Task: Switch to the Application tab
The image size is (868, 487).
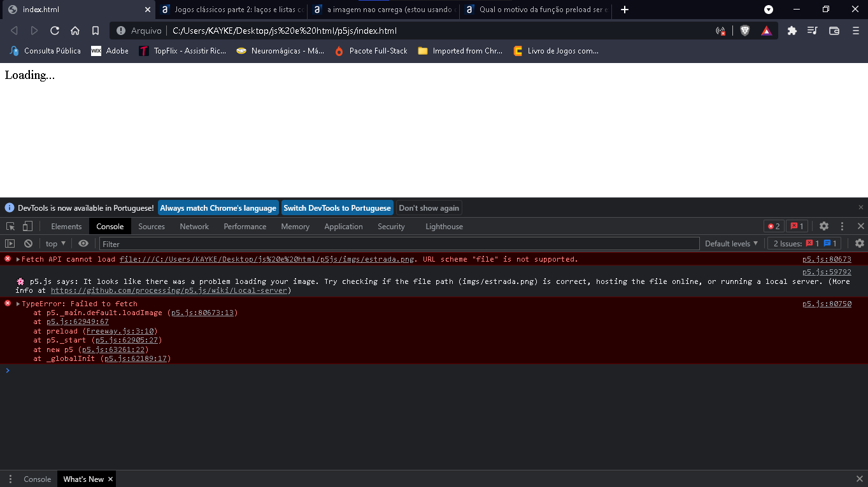Action: (343, 227)
